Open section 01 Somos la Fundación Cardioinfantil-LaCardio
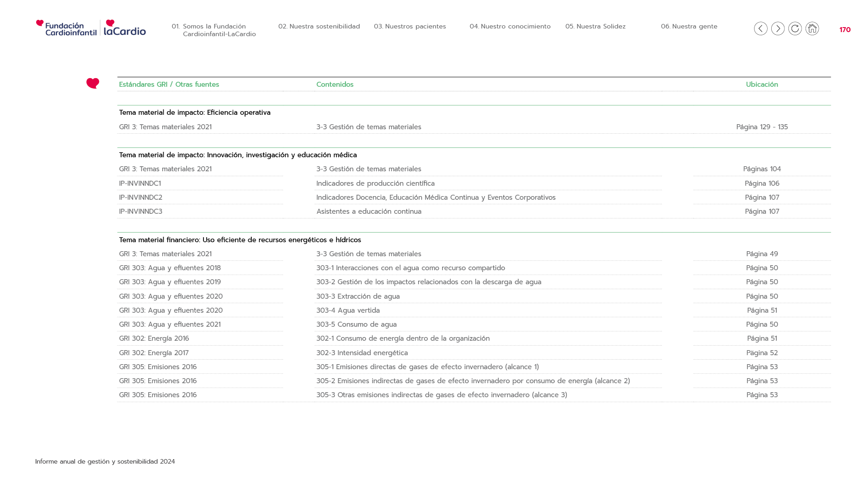868x488 pixels. [214, 30]
